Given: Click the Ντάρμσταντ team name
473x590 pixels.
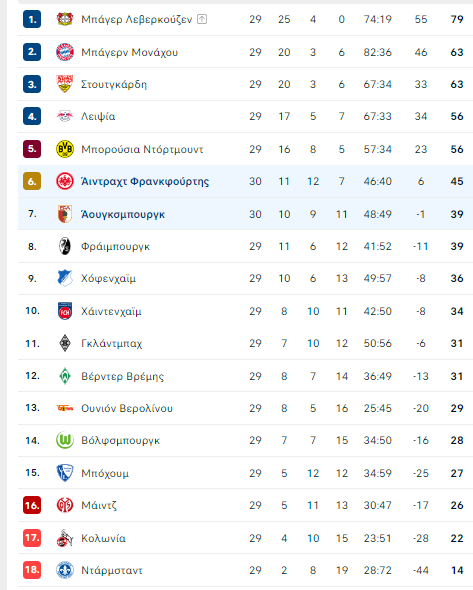Looking at the screenshot, I should (112, 570).
